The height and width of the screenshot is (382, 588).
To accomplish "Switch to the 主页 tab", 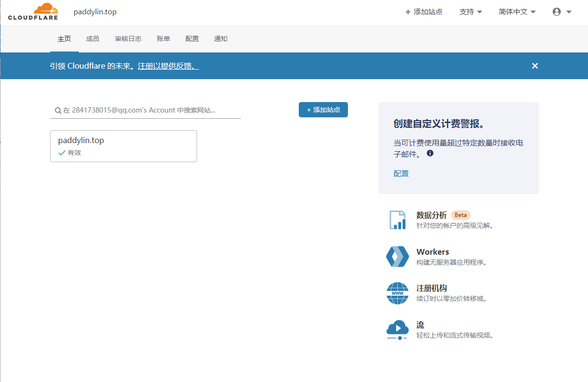I will tap(64, 39).
